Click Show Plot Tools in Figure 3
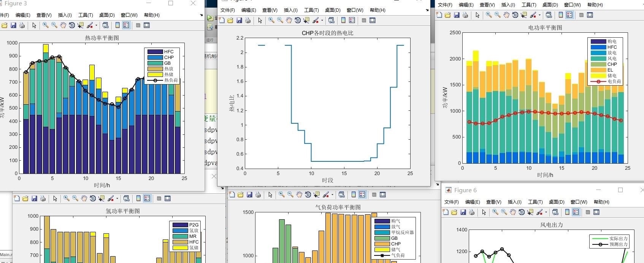 click(147, 25)
